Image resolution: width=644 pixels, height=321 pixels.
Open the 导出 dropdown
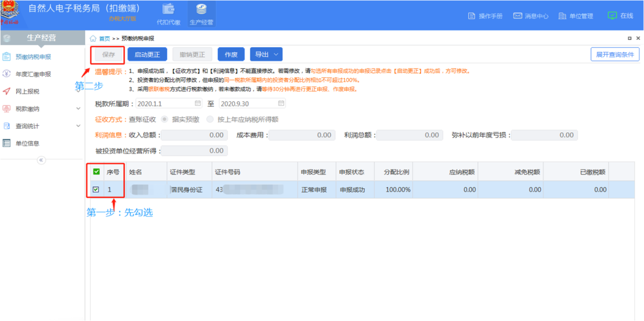click(x=266, y=54)
